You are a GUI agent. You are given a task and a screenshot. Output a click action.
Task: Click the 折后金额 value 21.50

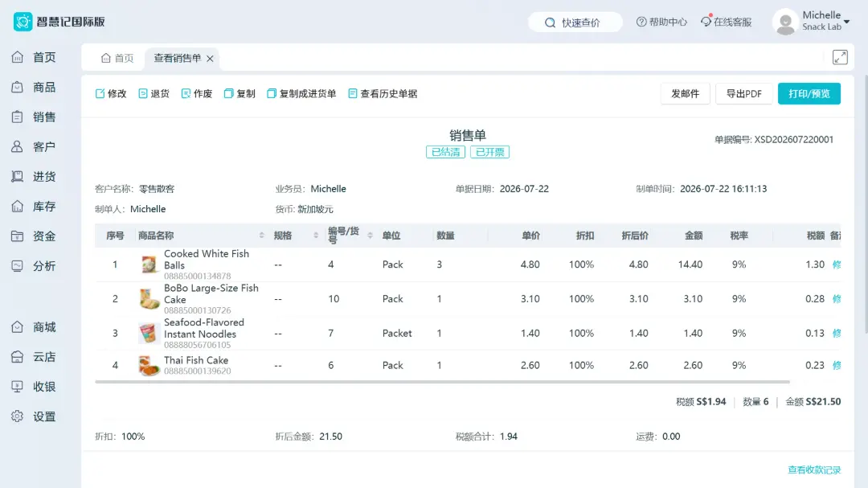pos(330,437)
